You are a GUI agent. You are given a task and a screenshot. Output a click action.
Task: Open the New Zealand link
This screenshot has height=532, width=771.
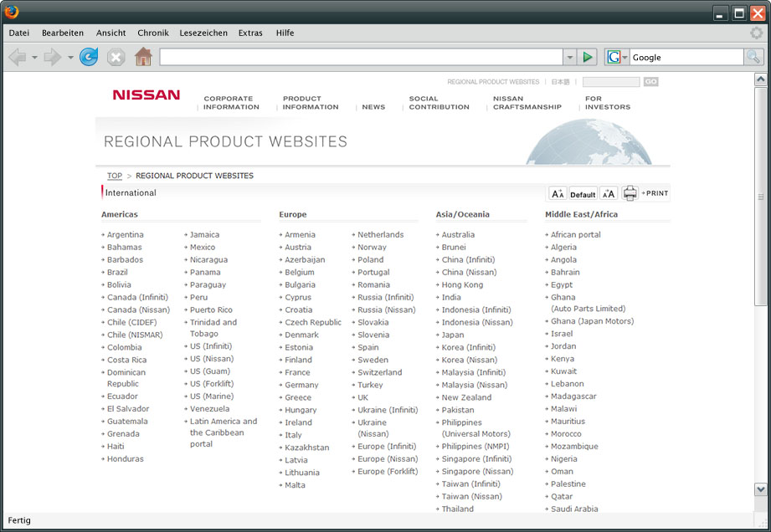466,397
